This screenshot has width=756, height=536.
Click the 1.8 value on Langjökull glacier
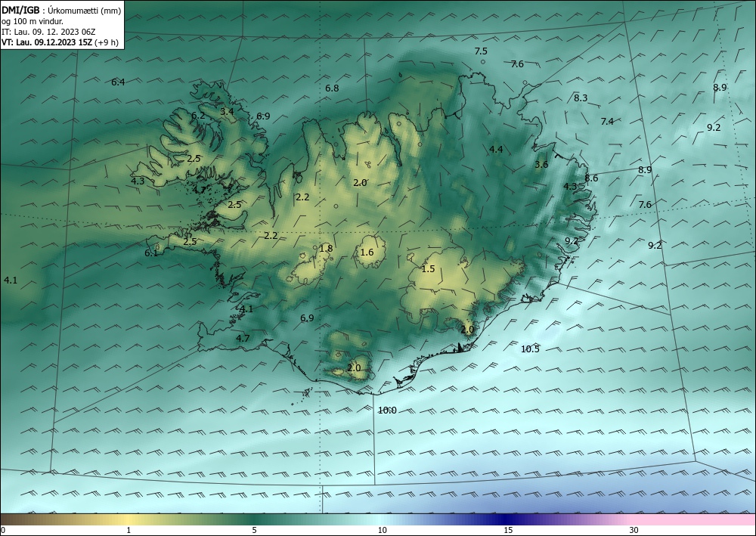(326, 249)
